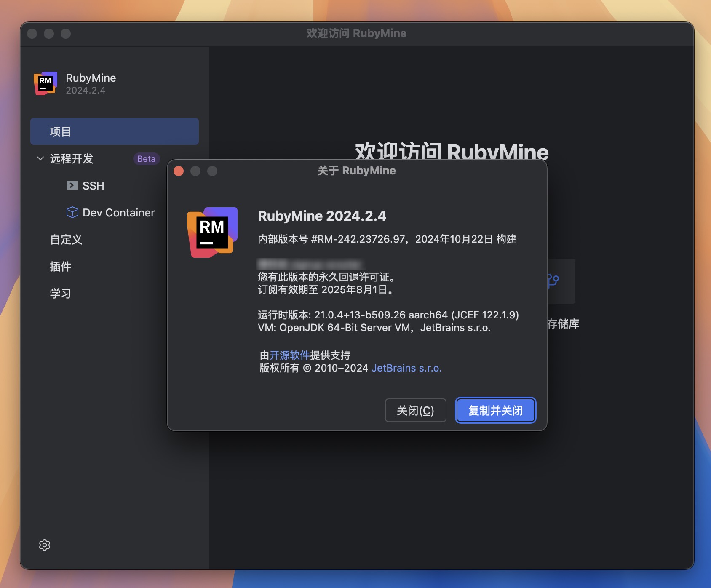711x588 pixels.
Task: Click the 关闭(C) button
Action: tap(416, 410)
